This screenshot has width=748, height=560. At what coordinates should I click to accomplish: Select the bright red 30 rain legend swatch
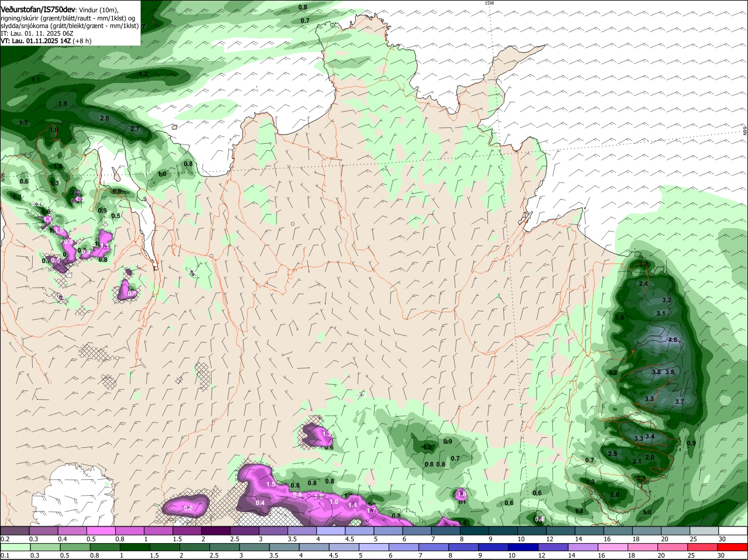tap(733, 547)
